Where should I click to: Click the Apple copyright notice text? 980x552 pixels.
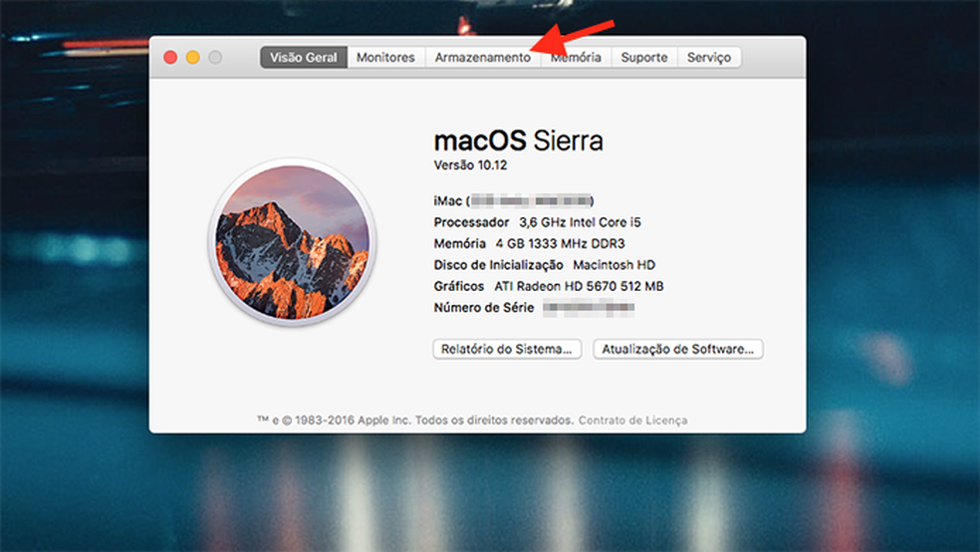point(415,420)
